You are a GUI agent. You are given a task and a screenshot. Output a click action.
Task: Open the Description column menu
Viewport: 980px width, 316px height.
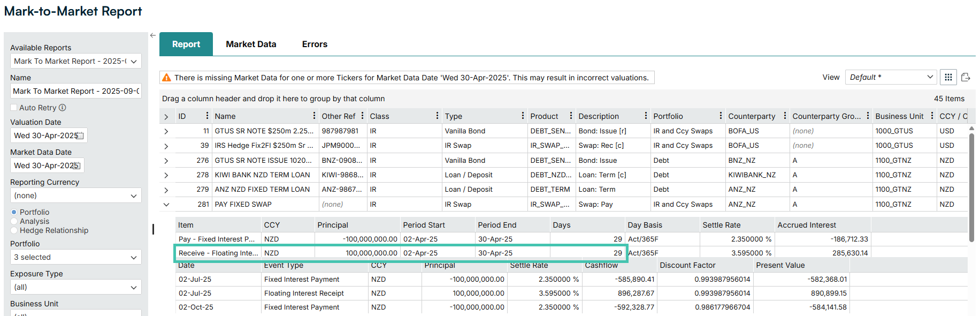(646, 116)
